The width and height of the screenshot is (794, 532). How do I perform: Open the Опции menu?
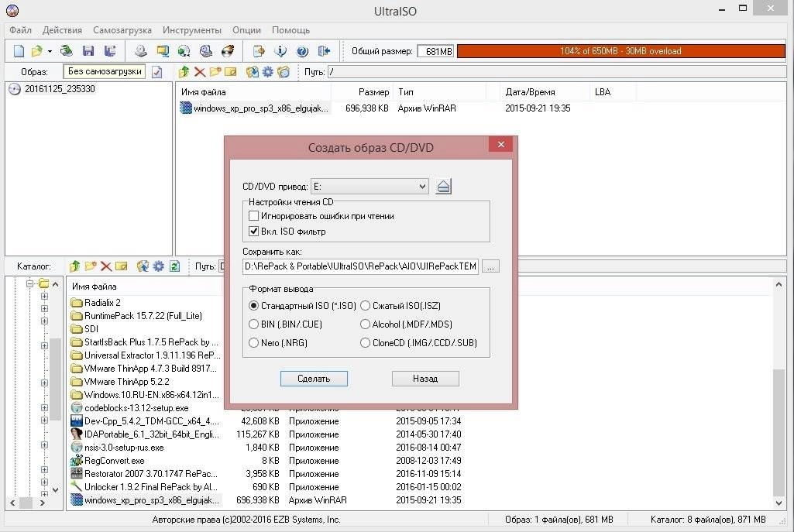point(246,30)
